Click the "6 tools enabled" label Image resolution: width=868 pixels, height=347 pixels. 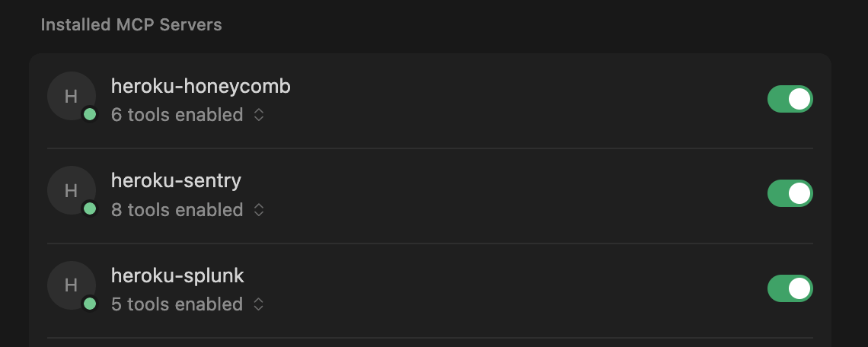[177, 115]
